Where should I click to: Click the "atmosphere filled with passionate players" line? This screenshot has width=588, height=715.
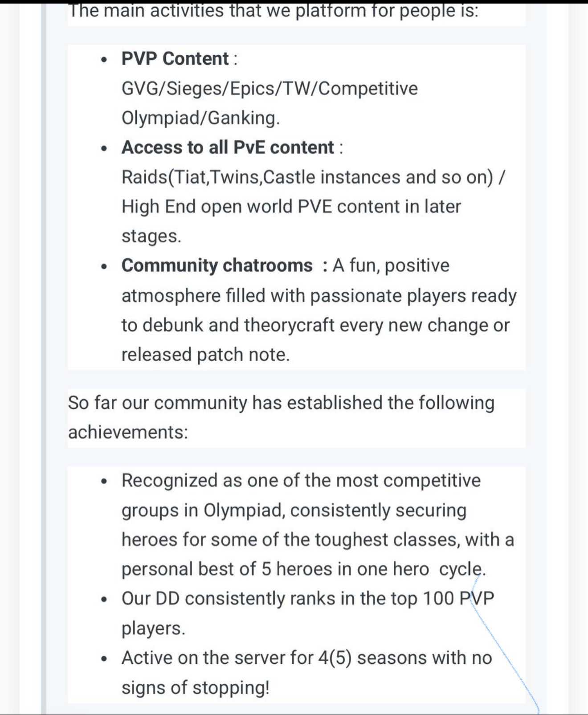319,295
